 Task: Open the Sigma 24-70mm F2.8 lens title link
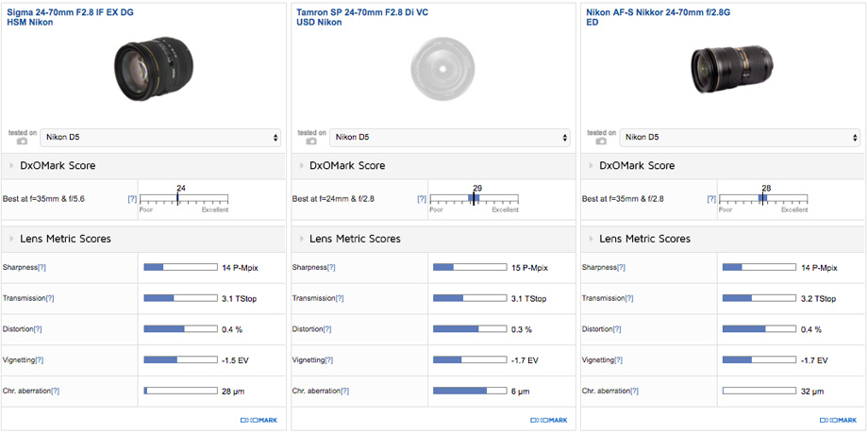(70, 17)
